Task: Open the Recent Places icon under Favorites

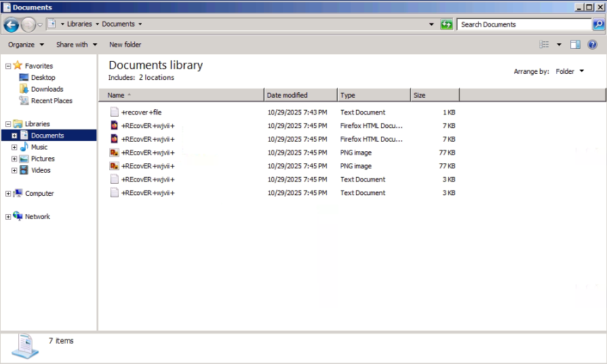Action: 24,100
